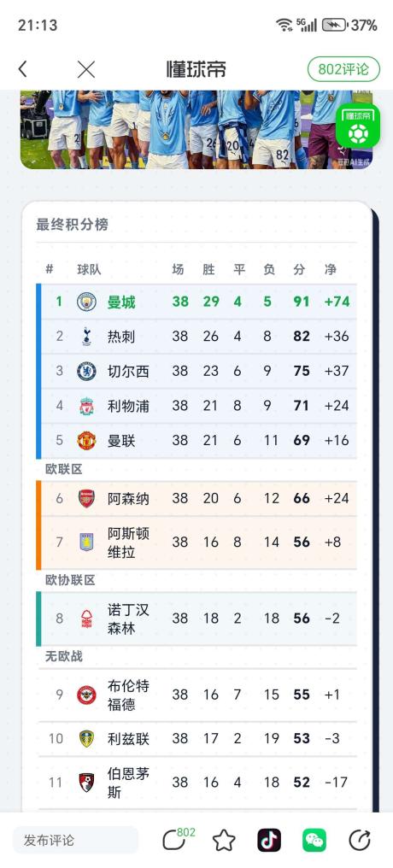
Task: Open the 阿森纳 team row
Action: [196, 498]
